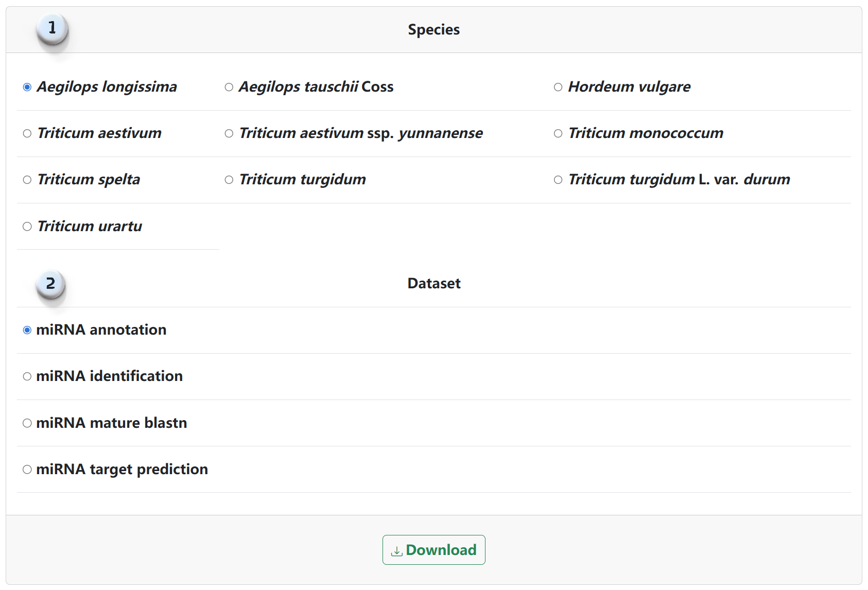Choose Triticum monococcum option
This screenshot has height=590, width=868.
point(558,133)
